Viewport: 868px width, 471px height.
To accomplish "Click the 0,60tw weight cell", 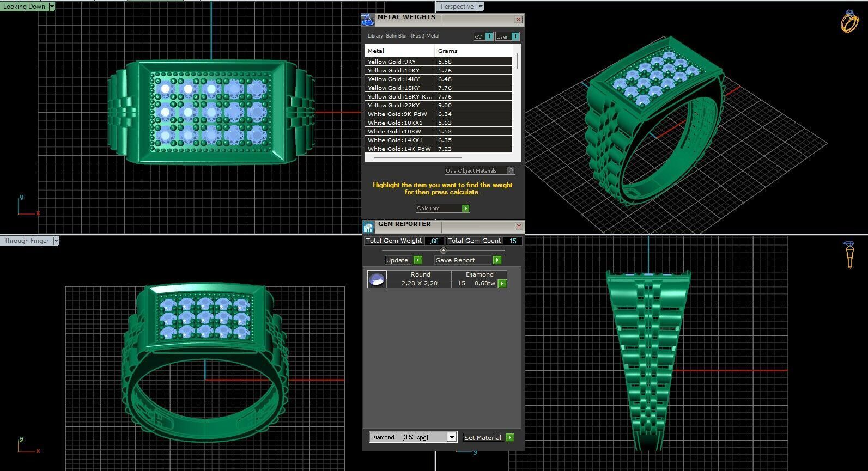I will 484,283.
